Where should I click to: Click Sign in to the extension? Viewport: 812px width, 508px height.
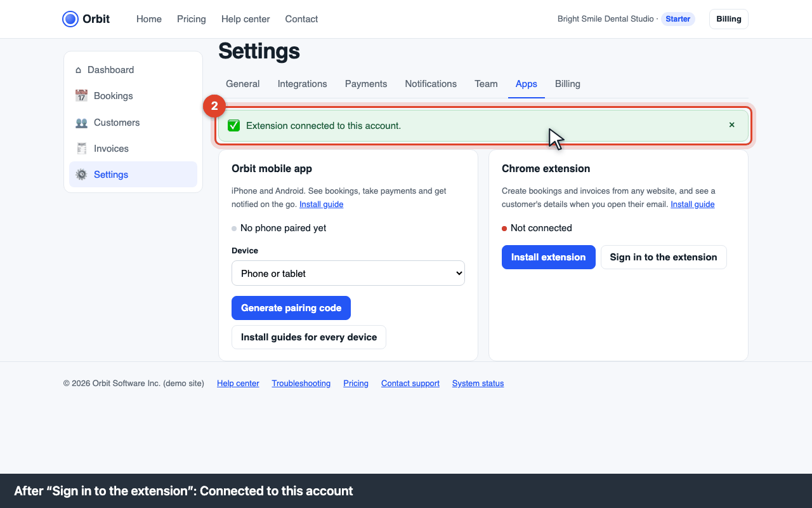pyautogui.click(x=664, y=257)
